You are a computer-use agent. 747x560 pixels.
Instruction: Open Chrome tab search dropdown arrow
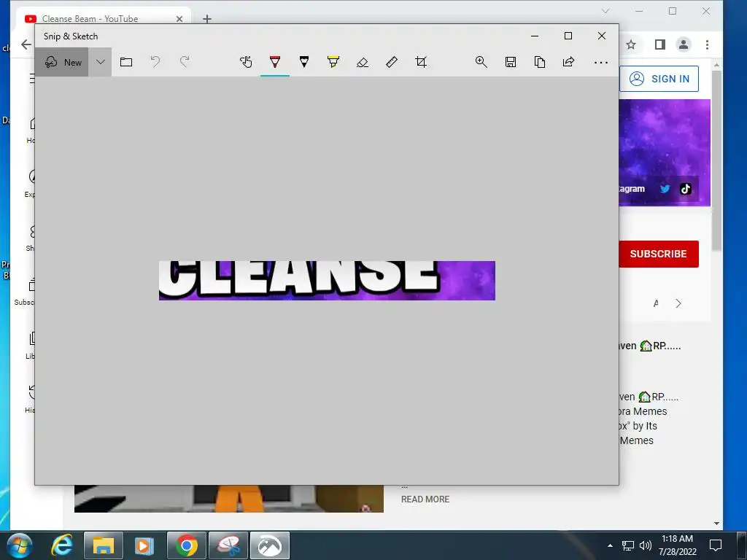coord(605,11)
